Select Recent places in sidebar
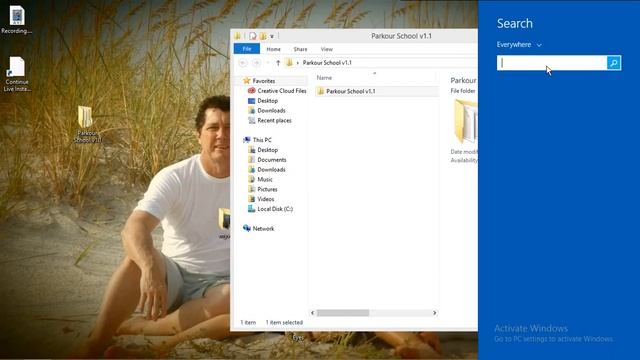 coord(274,120)
